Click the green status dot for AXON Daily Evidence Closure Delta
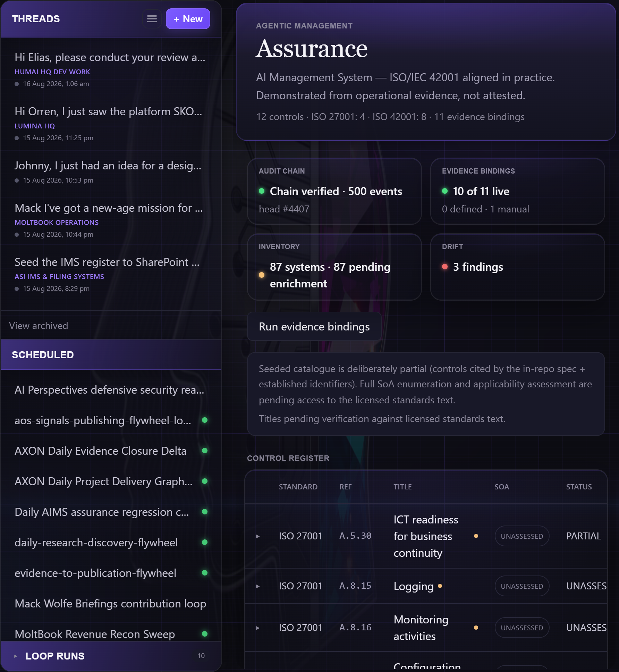Image resolution: width=619 pixels, height=672 pixels. pyautogui.click(x=205, y=451)
